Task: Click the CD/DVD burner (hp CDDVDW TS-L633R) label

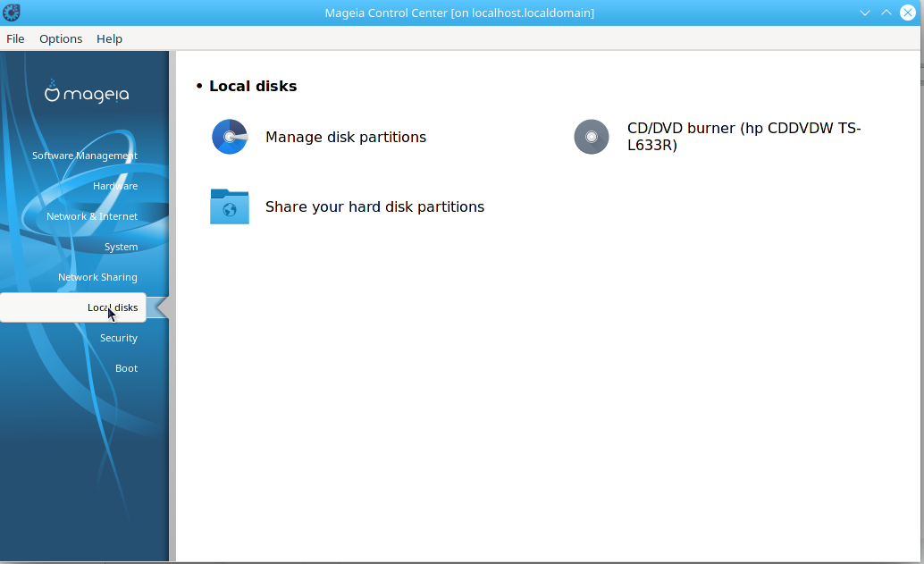Action: pyautogui.click(x=744, y=137)
